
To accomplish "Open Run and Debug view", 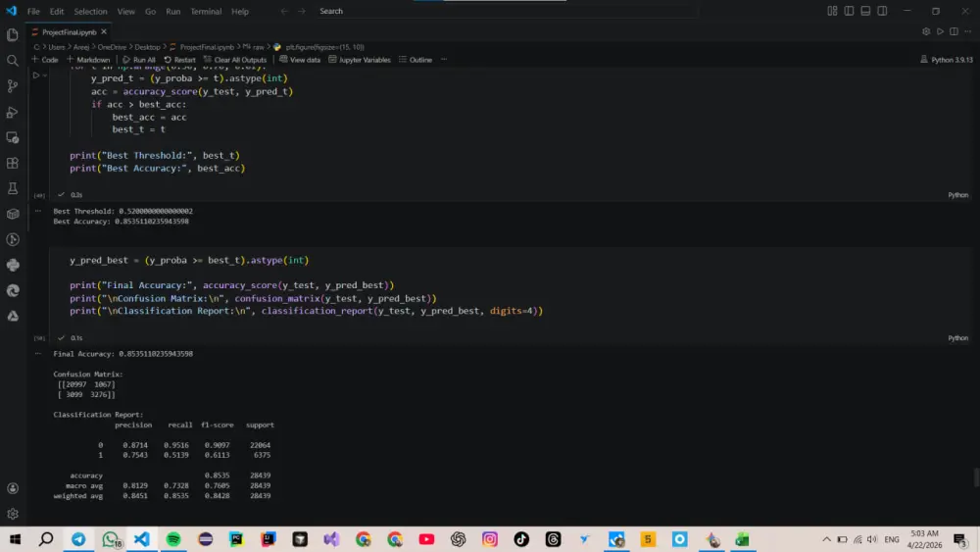I will tap(13, 112).
